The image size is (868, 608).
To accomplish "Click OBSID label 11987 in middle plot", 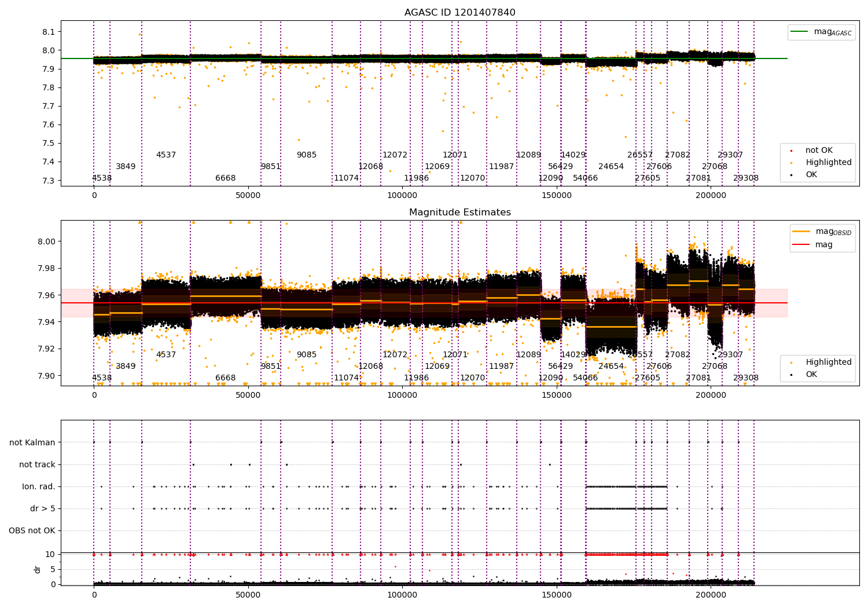I will coord(501,367).
